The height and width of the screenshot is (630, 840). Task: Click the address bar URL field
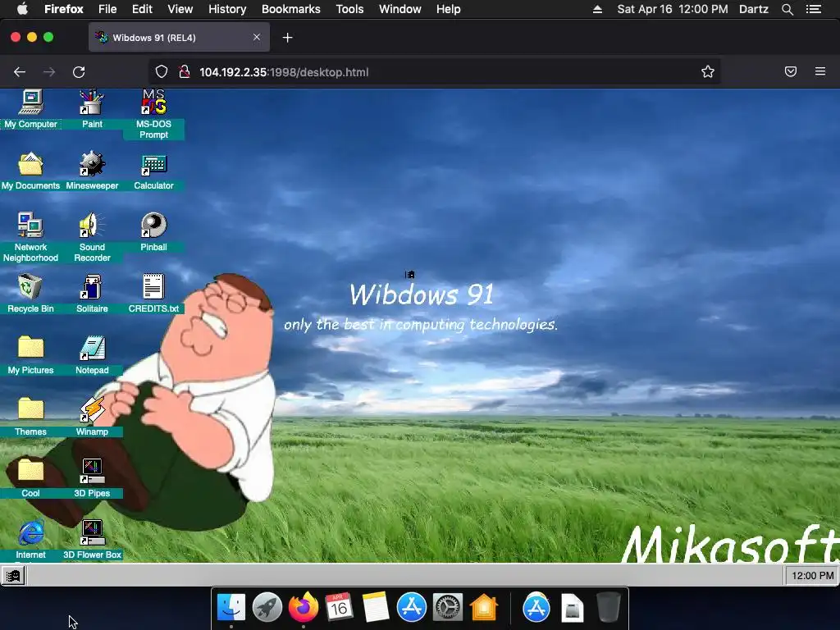coord(434,72)
